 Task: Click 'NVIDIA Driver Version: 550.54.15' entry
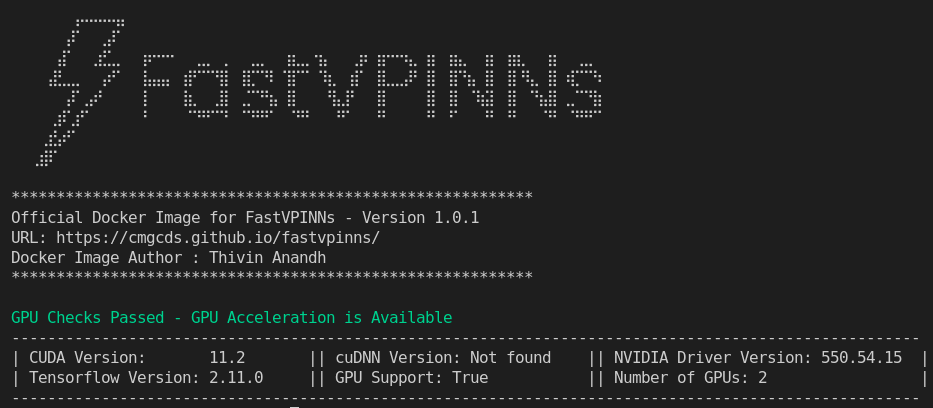[x=758, y=358]
